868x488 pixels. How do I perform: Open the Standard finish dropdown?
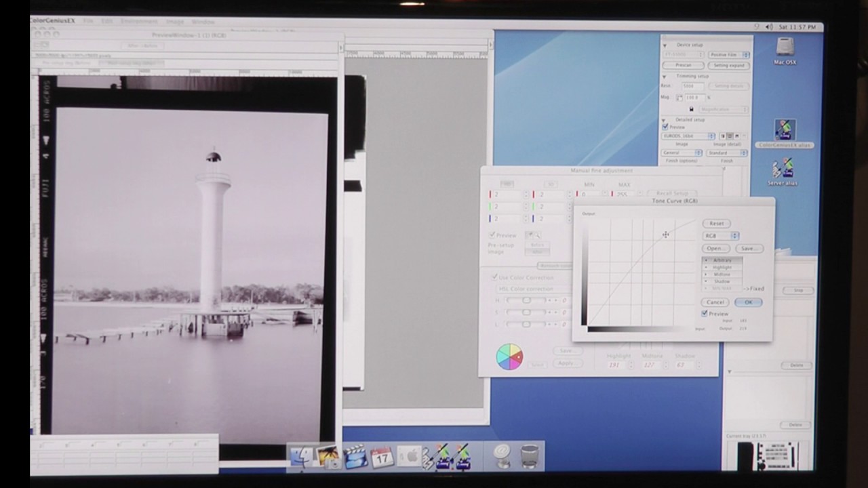tap(727, 153)
